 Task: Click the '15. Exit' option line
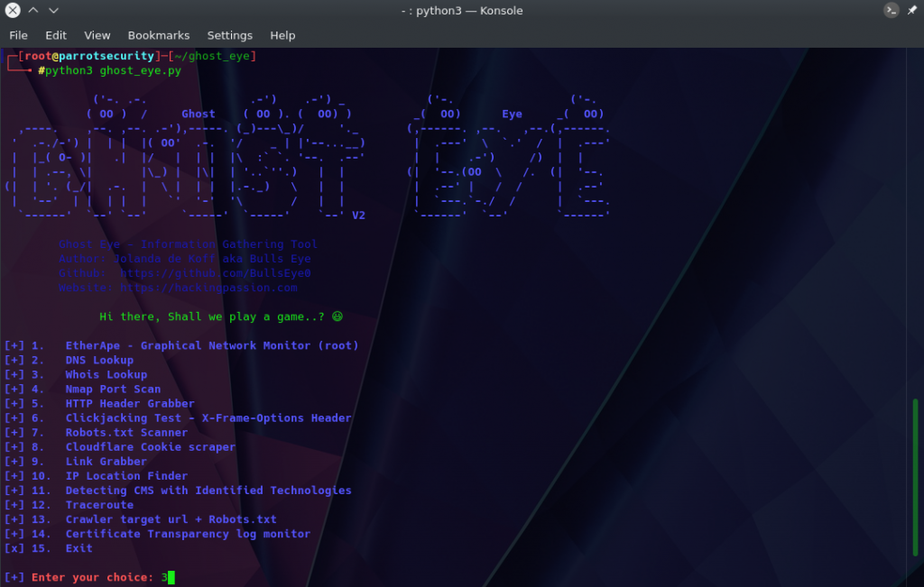coord(49,548)
